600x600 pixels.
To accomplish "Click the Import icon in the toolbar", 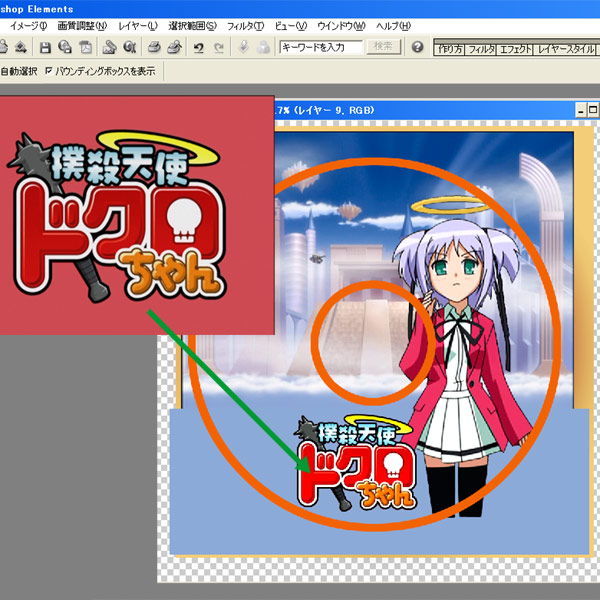I will 21,47.
